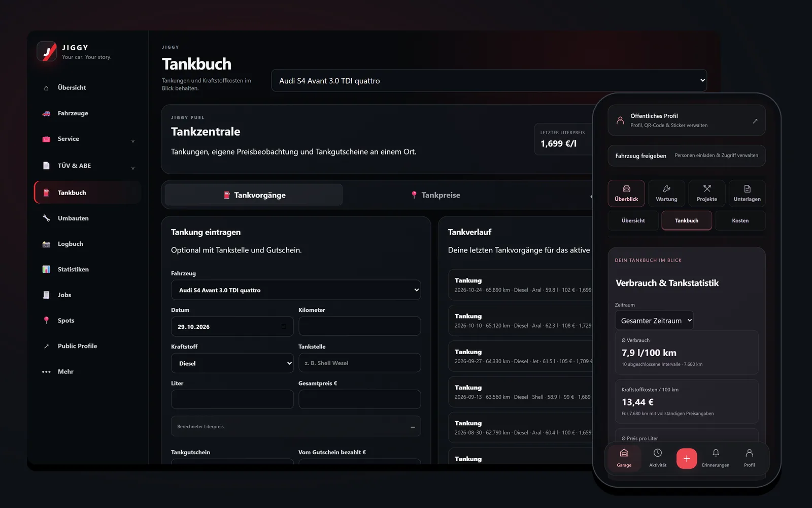Click the 7,9 l/100 km Verbrauch card

click(687, 353)
